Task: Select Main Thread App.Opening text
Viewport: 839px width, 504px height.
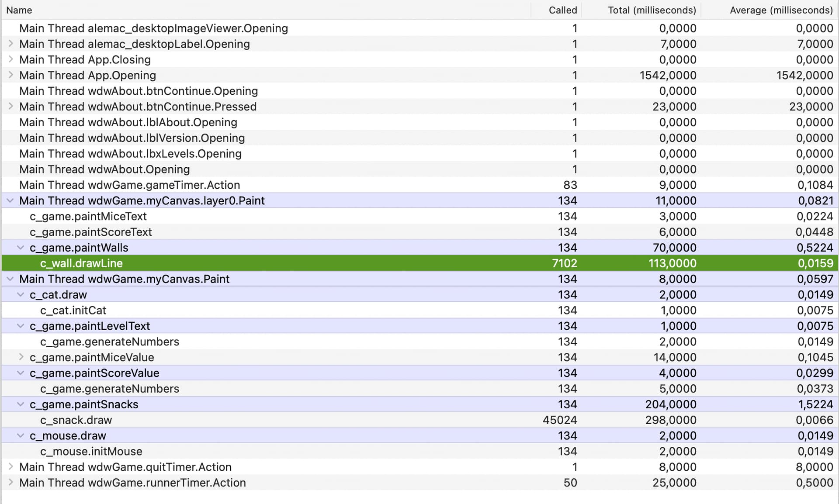Action: click(x=88, y=76)
